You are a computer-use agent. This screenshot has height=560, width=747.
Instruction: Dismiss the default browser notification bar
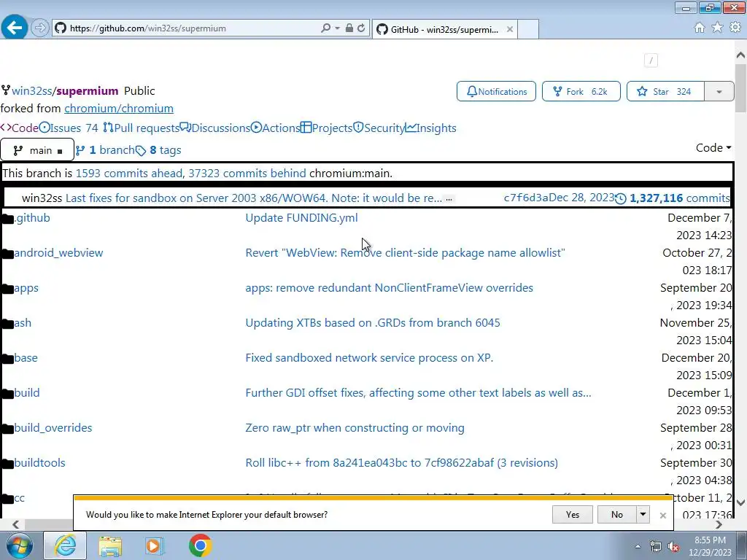pos(662,516)
